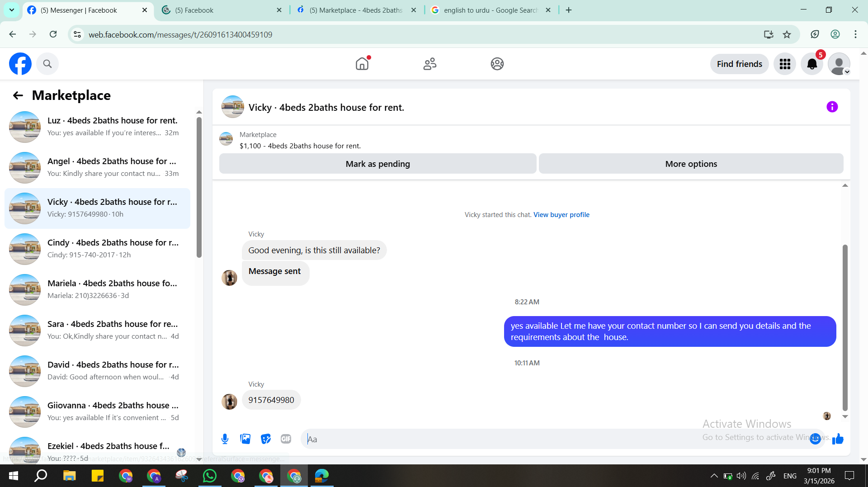
Task: Open the purple conversation information icon
Action: (x=832, y=107)
